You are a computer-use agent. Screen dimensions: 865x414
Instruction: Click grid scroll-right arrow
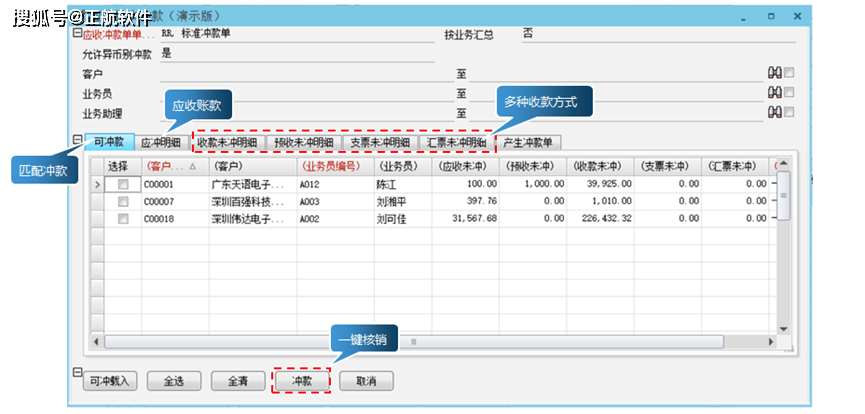pyautogui.click(x=771, y=342)
